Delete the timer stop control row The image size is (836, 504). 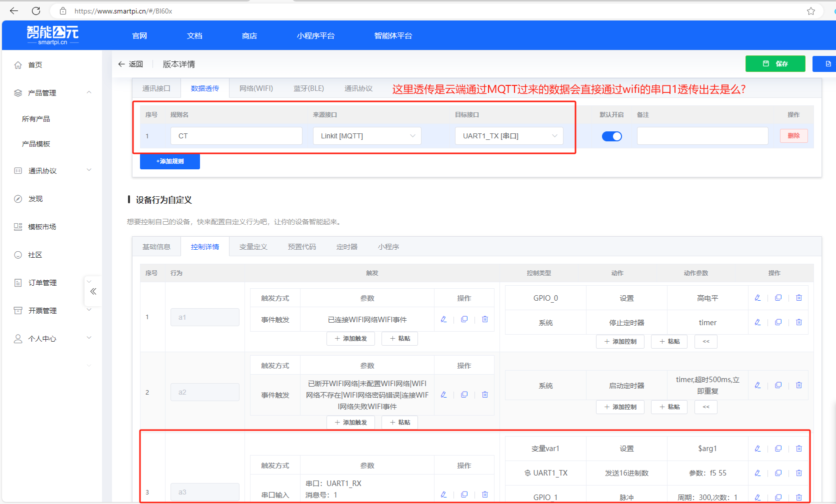(x=798, y=322)
